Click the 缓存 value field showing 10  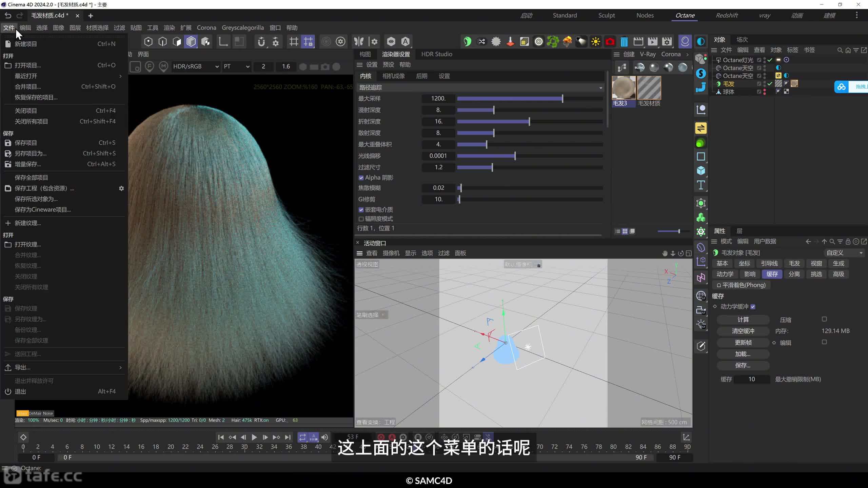(x=752, y=379)
